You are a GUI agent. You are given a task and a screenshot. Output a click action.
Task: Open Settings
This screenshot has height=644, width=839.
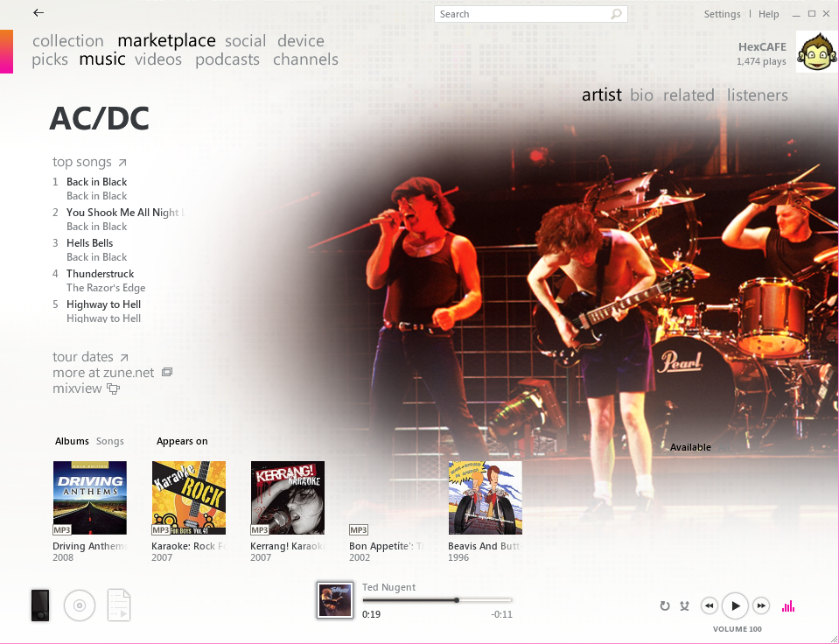coord(722,14)
